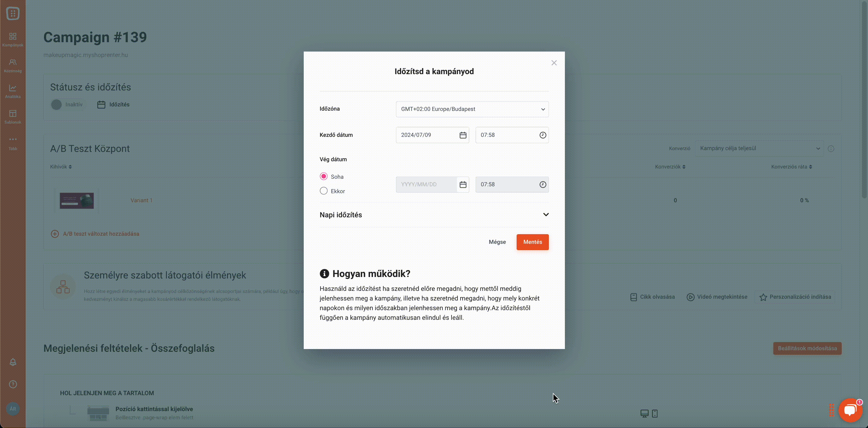Sort by the Konverziós ráta column
868x428 pixels.
(791, 167)
